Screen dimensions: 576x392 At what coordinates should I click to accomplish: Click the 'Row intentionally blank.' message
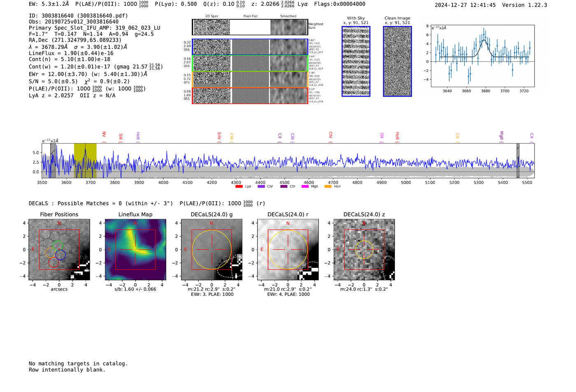pos(67,370)
